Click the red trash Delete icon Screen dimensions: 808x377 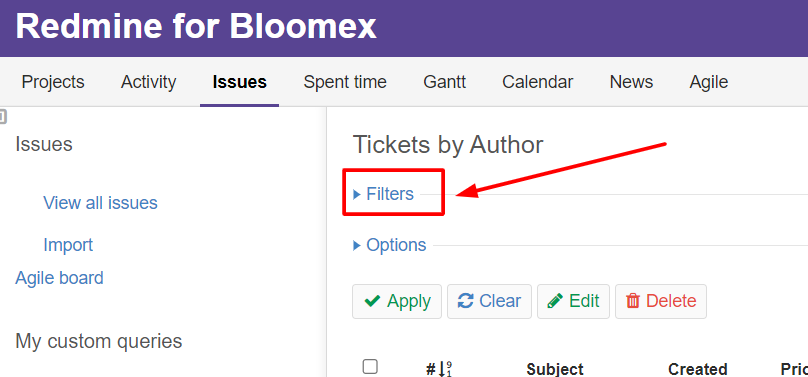pos(633,301)
